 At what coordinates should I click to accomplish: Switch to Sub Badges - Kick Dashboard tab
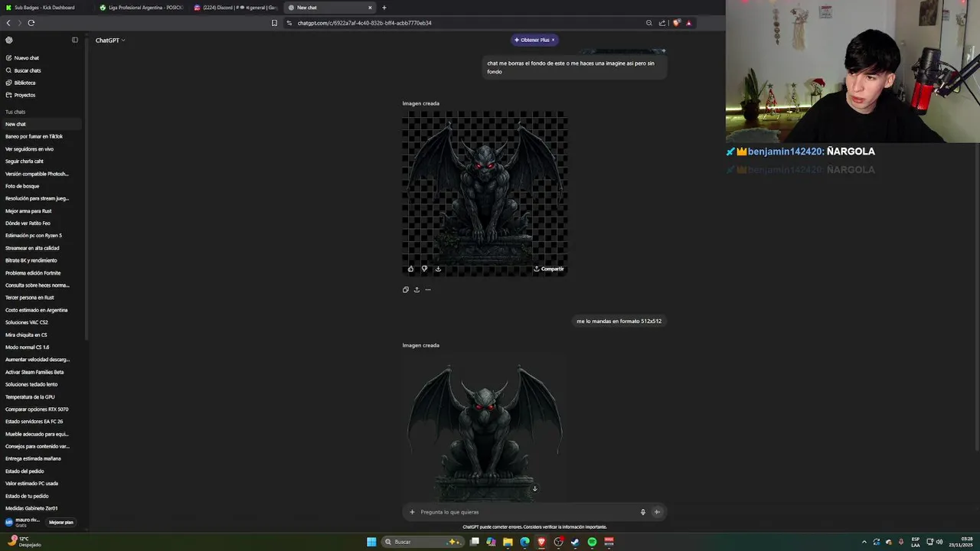[44, 8]
